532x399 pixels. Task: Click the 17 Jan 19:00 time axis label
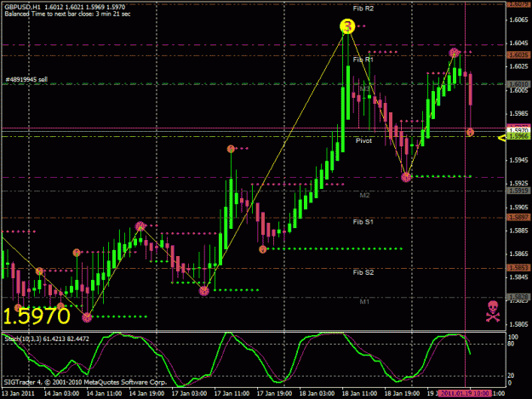pyautogui.click(x=274, y=393)
